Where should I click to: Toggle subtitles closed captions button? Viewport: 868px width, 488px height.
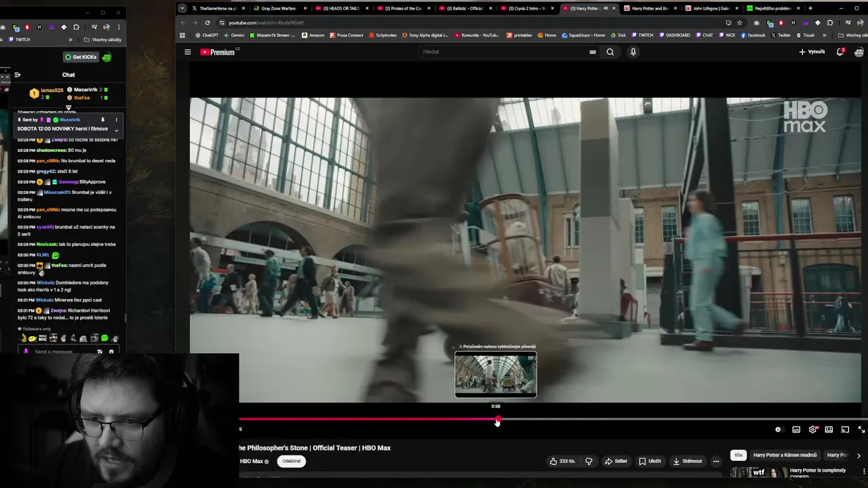796,429
